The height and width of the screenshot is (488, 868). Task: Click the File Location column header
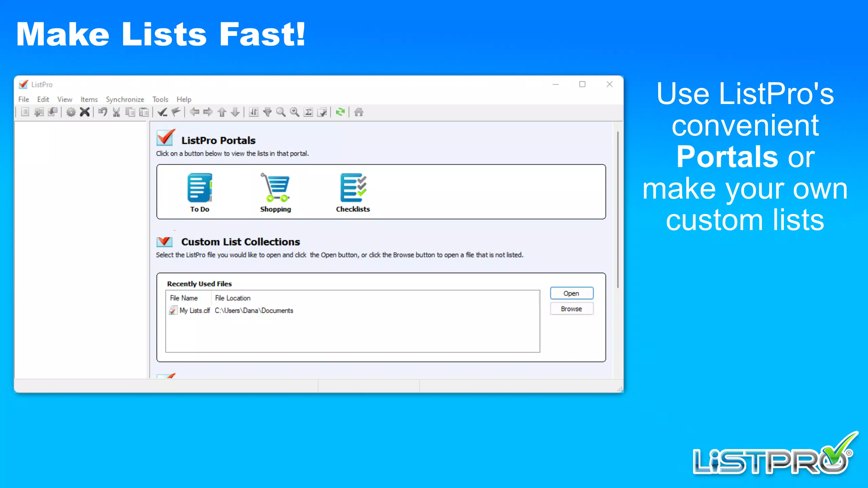[233, 298]
